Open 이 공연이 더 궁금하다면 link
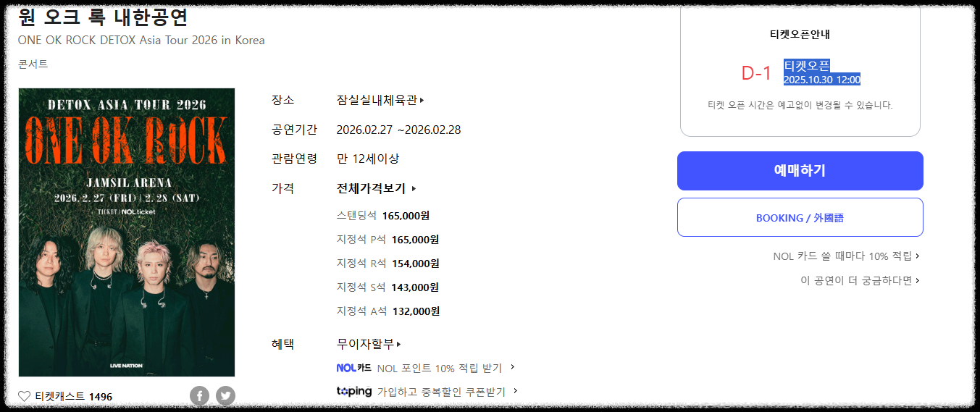The image size is (980, 412). point(860,280)
